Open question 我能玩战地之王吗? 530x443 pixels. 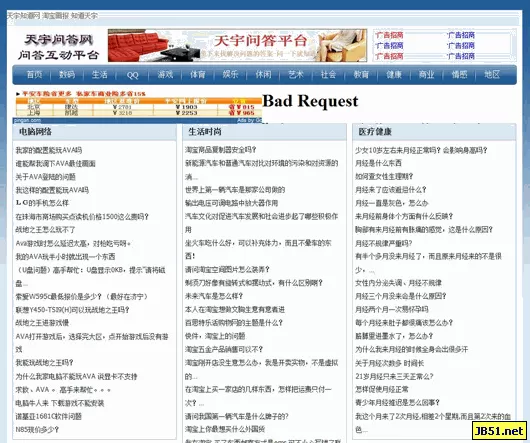(44, 363)
